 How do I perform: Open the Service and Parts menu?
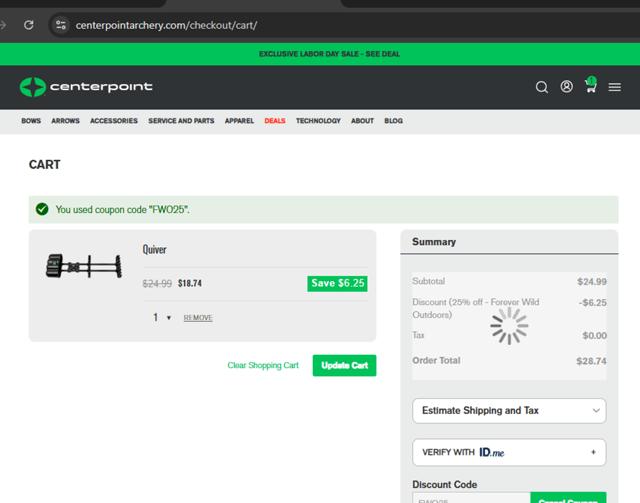click(x=181, y=121)
